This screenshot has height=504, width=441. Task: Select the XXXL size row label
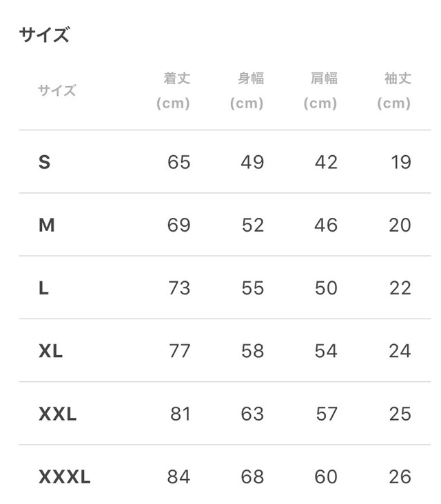pos(65,476)
